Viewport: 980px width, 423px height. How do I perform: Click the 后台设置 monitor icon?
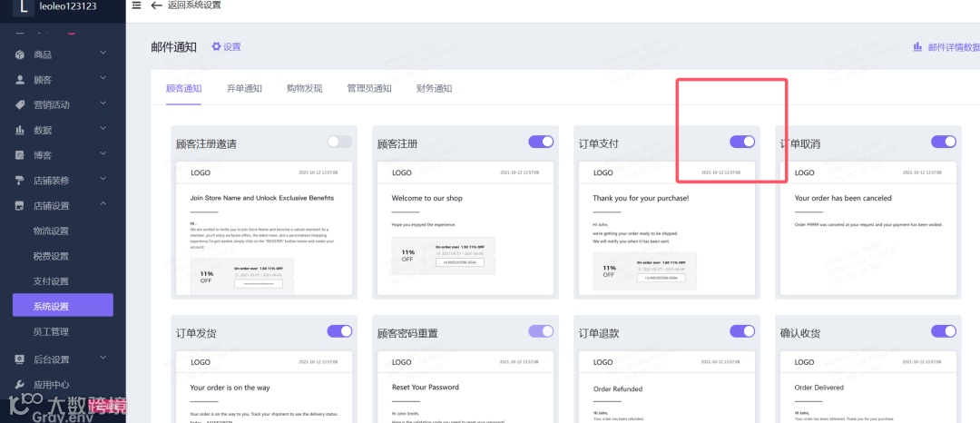(20, 359)
